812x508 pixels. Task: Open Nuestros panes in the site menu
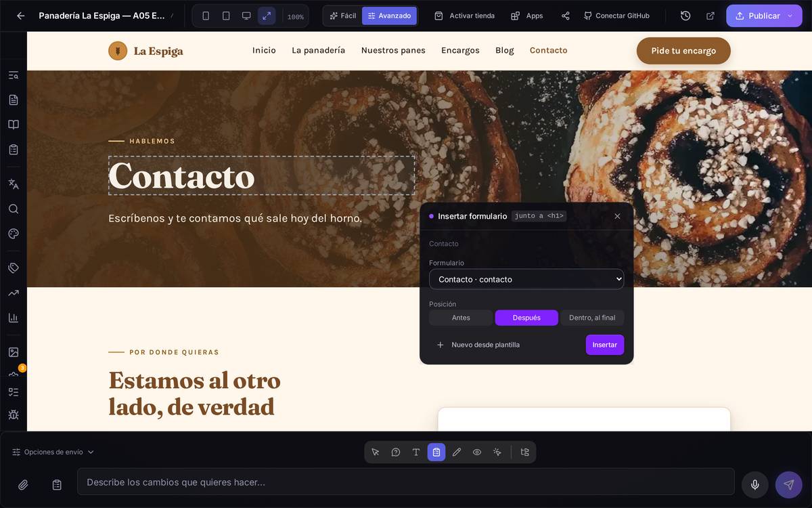(x=393, y=50)
